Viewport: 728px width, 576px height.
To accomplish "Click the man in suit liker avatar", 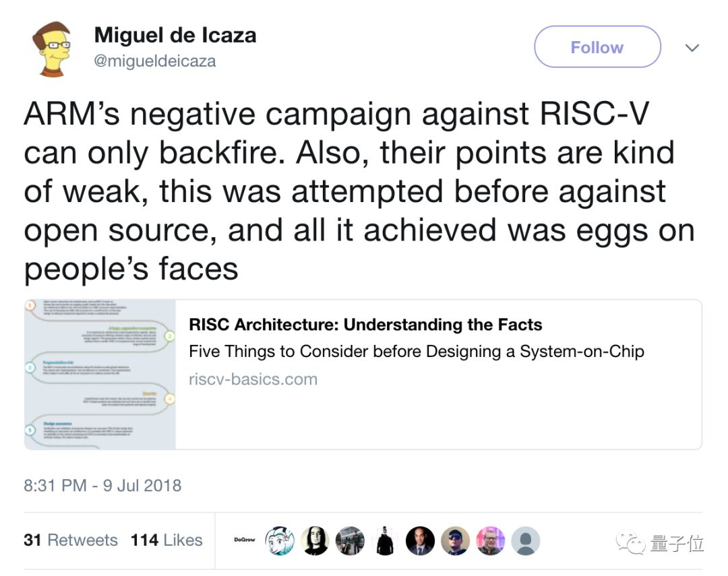I will 419,540.
